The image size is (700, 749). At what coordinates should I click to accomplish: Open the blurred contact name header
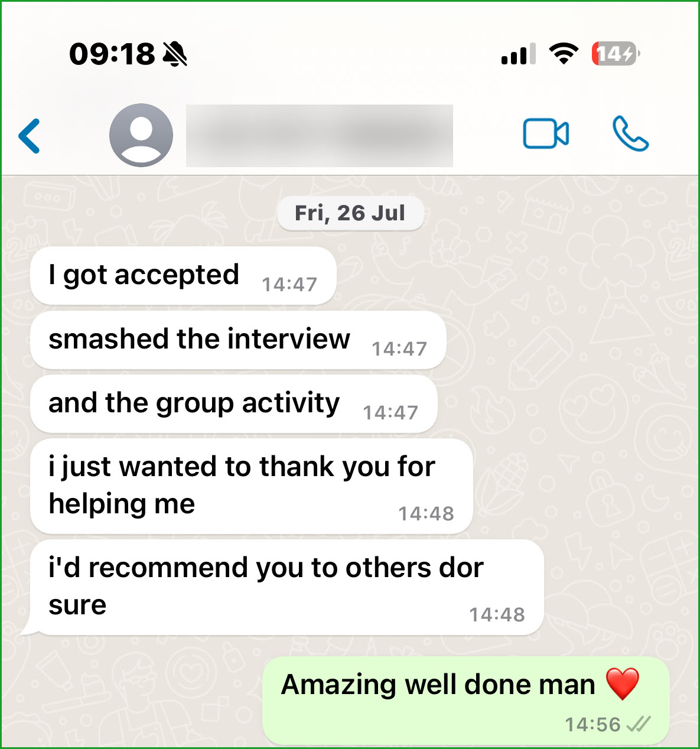pos(320,136)
